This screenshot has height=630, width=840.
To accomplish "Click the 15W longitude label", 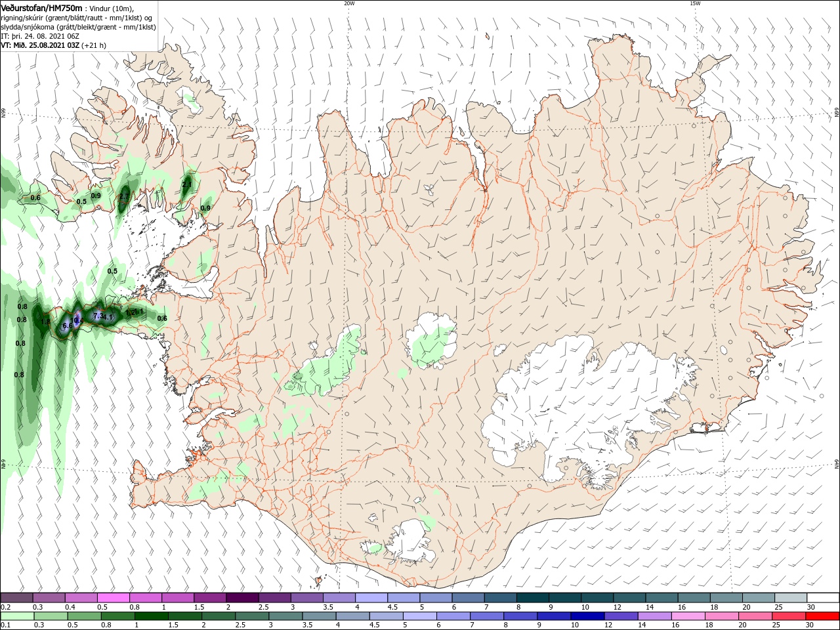I will (695, 3).
